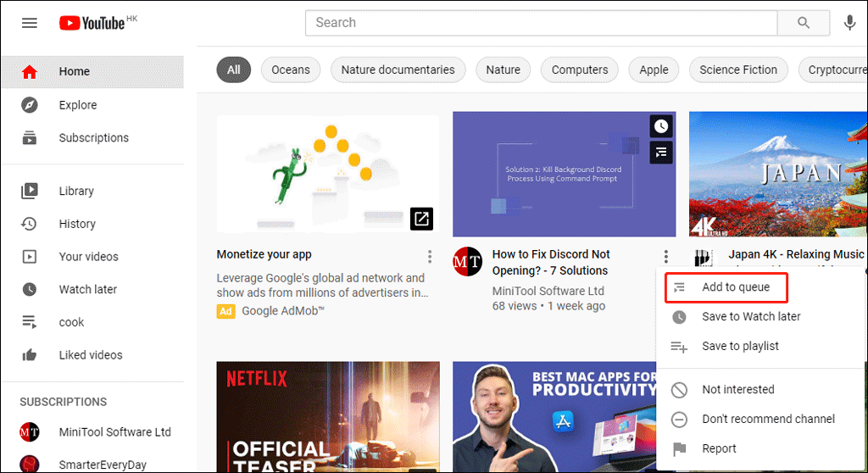This screenshot has height=473, width=868.
Task: Open Japan 4K video thumbnail
Action: click(778, 174)
